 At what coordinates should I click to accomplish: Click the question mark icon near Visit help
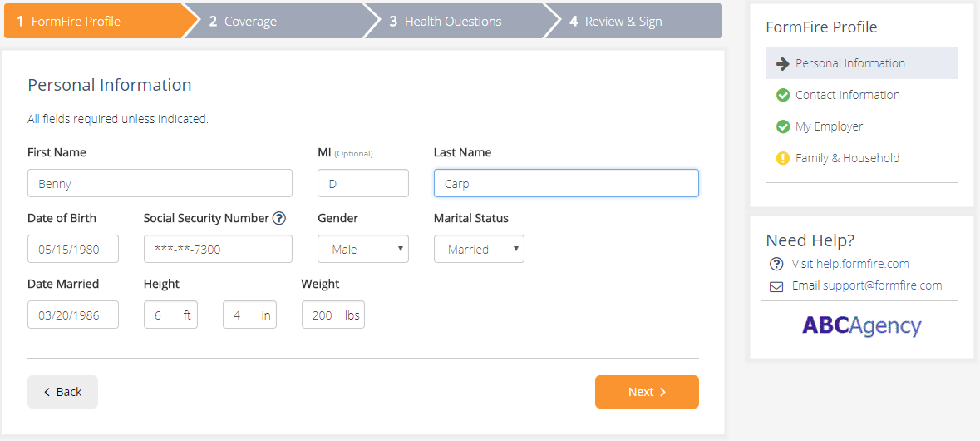click(x=776, y=264)
